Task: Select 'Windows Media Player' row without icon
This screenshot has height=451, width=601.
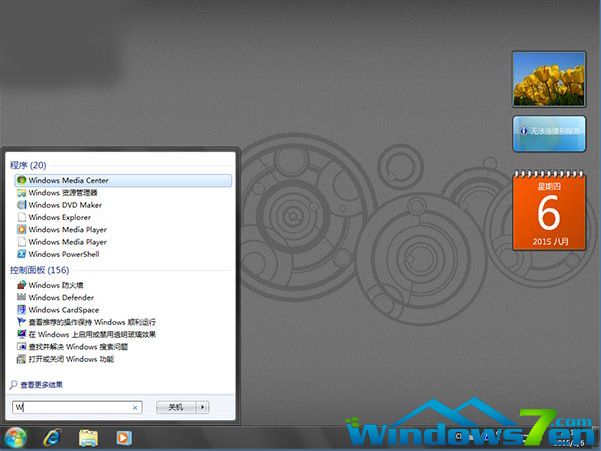Action: (x=67, y=242)
